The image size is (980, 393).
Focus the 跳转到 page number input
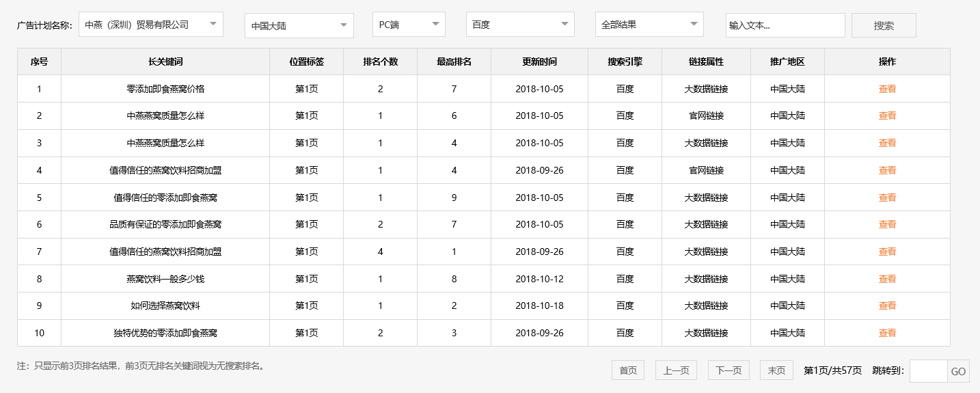point(928,371)
